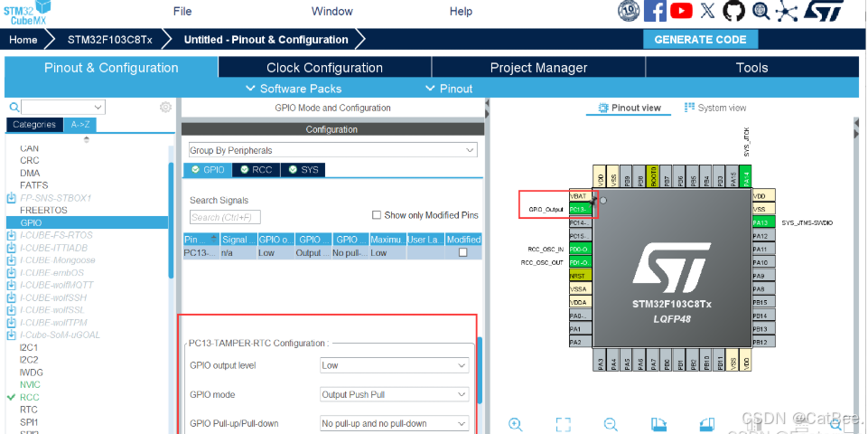Collapse the list with the arrow above CAN

[x=87, y=139]
